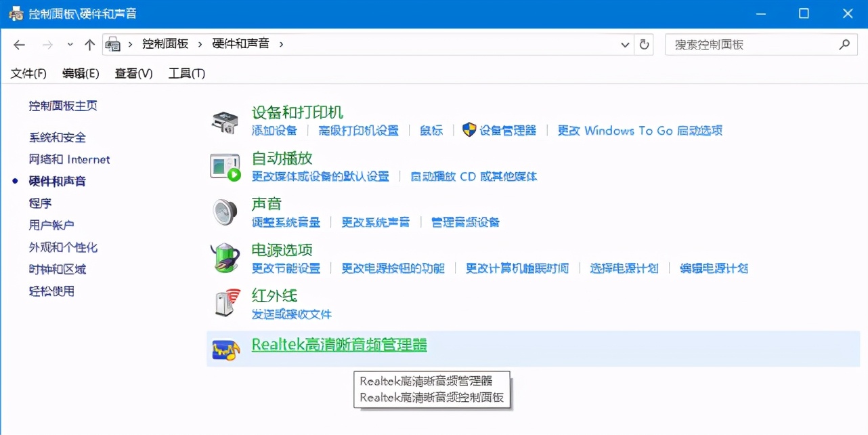This screenshot has height=435, width=868.
Task: Click the shield icon beside 设备管理器
Action: pyautogui.click(x=469, y=130)
